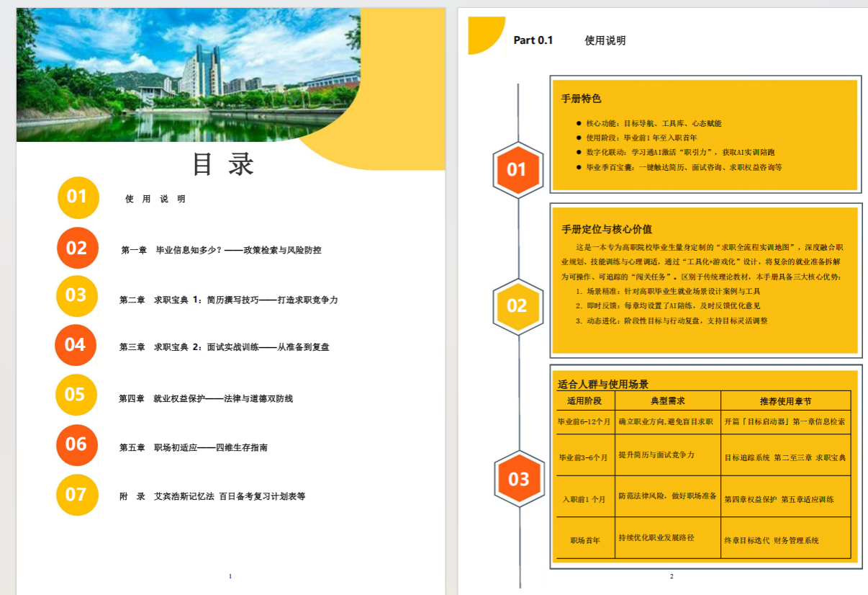
Task: Click the orange 02 circle badge
Action: [x=77, y=248]
